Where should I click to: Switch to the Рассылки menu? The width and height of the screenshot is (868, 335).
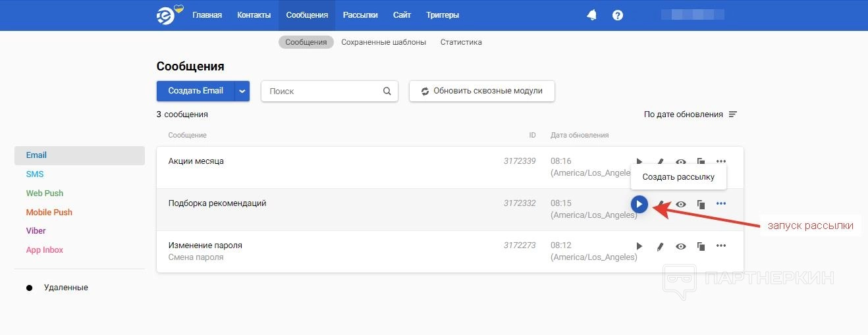click(360, 15)
